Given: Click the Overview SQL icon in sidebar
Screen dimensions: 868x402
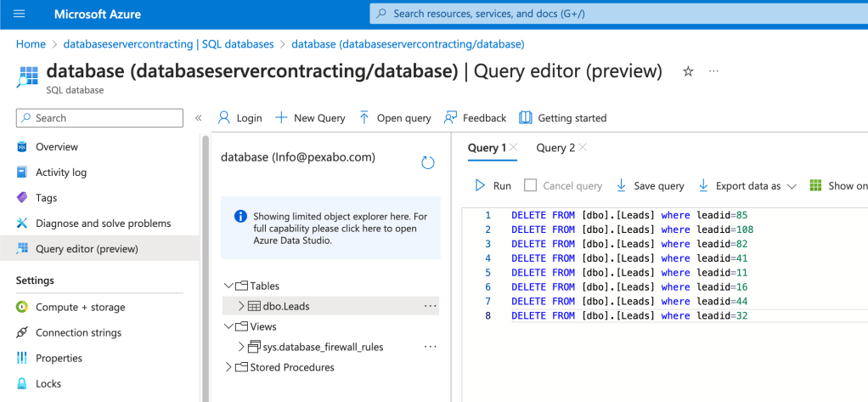Looking at the screenshot, I should [x=21, y=147].
